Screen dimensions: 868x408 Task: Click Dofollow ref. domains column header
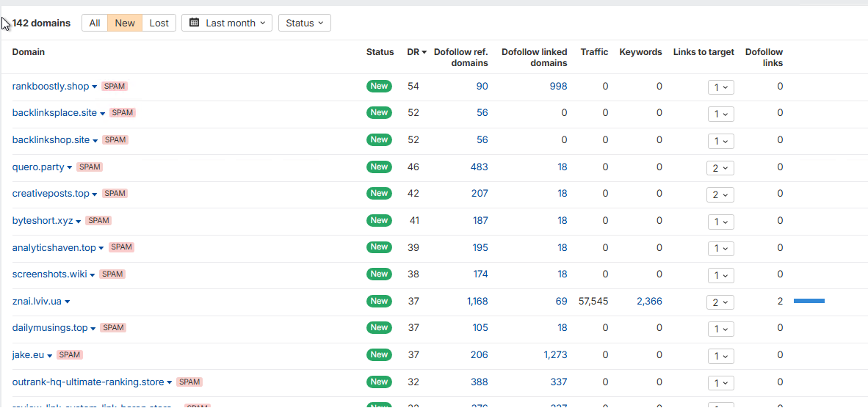pyautogui.click(x=460, y=57)
